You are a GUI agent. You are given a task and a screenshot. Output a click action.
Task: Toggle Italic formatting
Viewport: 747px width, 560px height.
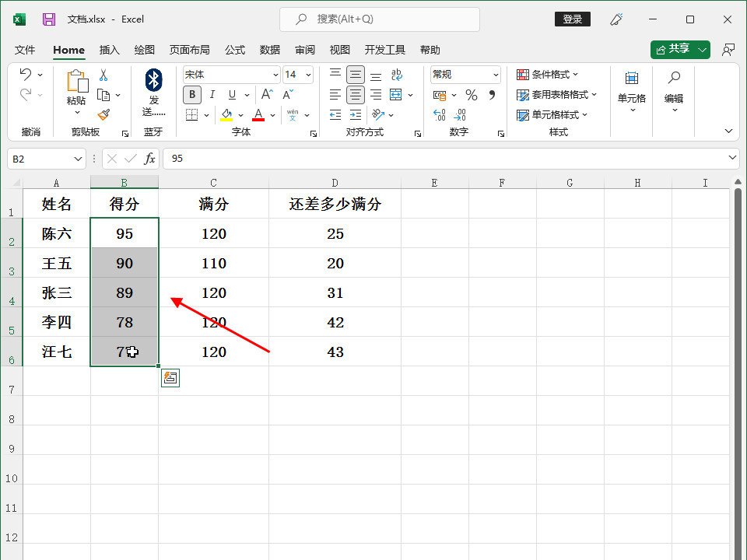(x=212, y=94)
